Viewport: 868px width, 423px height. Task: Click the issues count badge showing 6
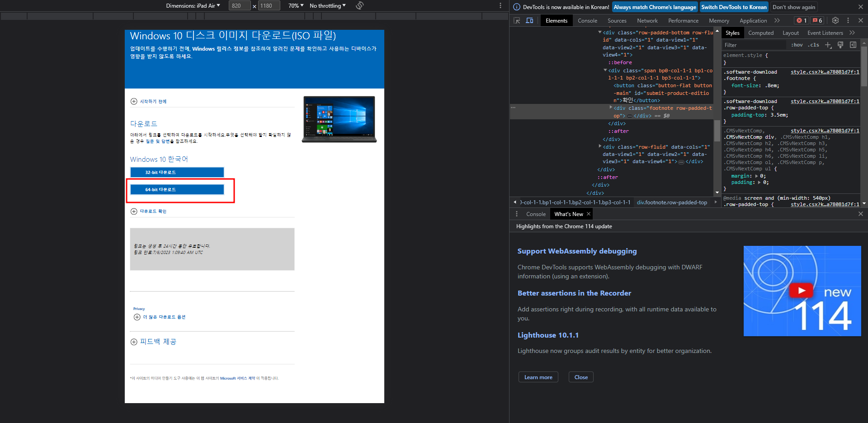(x=817, y=21)
